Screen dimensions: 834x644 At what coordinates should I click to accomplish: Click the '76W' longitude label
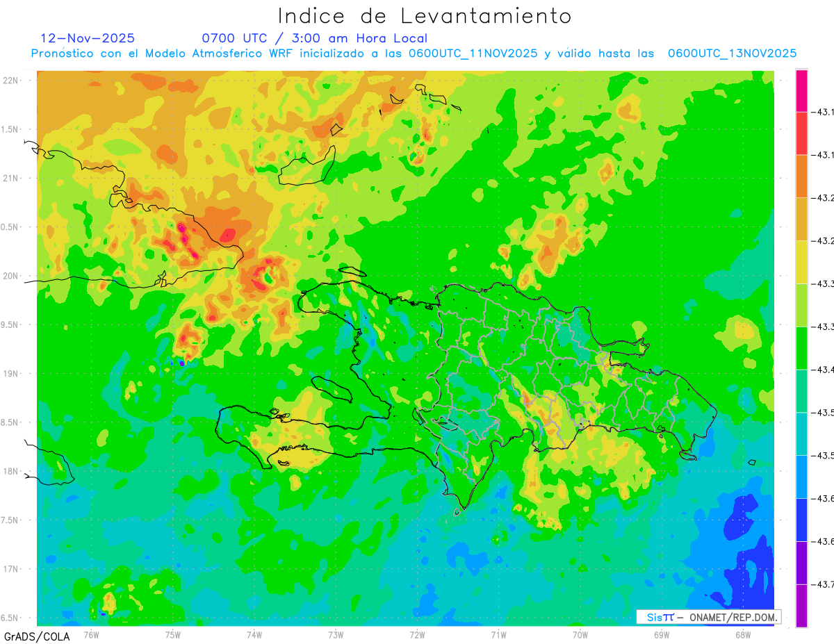tap(91, 634)
